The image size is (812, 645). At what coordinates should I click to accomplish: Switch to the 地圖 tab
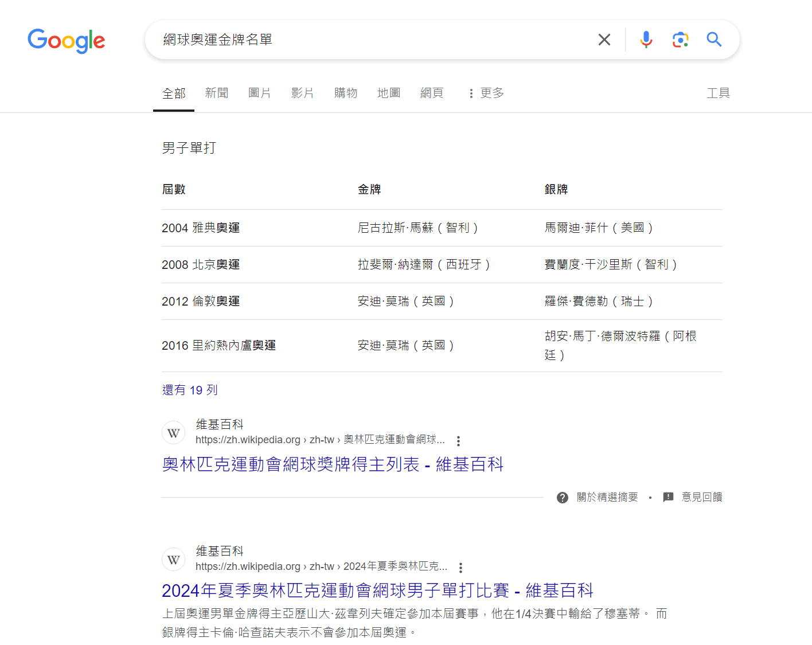coord(389,93)
